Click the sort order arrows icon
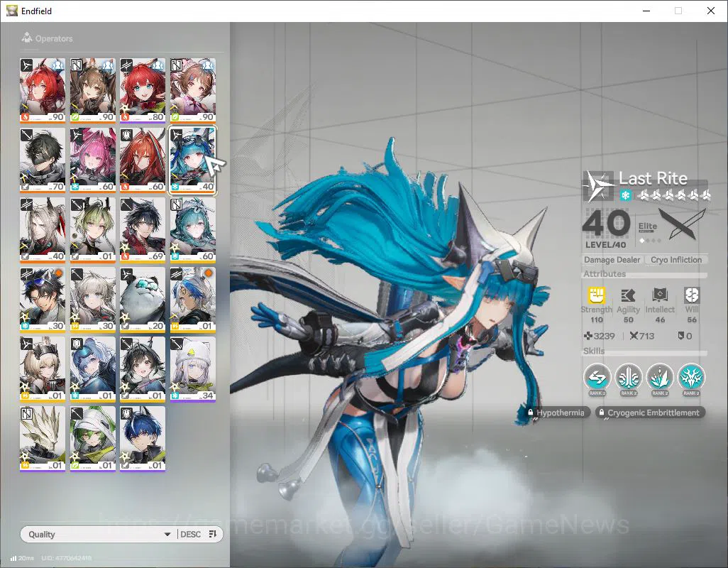The height and width of the screenshot is (568, 728). click(x=213, y=534)
